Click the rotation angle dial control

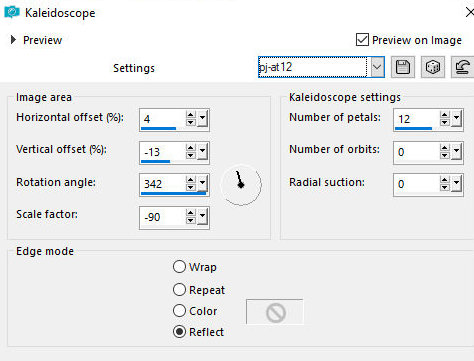241,184
